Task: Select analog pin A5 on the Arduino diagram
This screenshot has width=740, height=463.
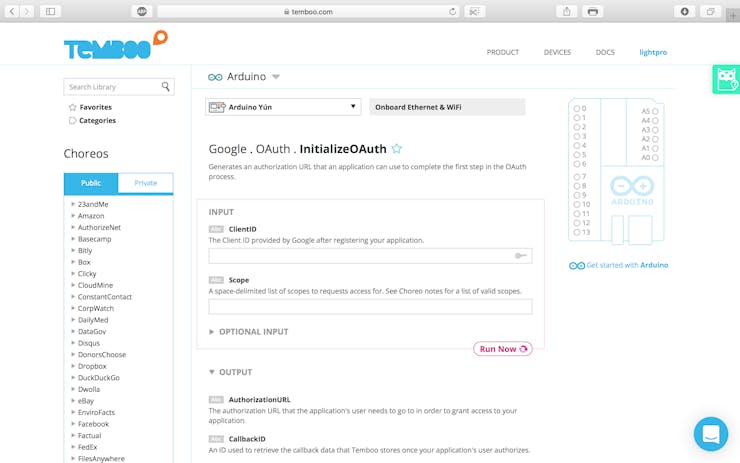Action: (x=655, y=111)
